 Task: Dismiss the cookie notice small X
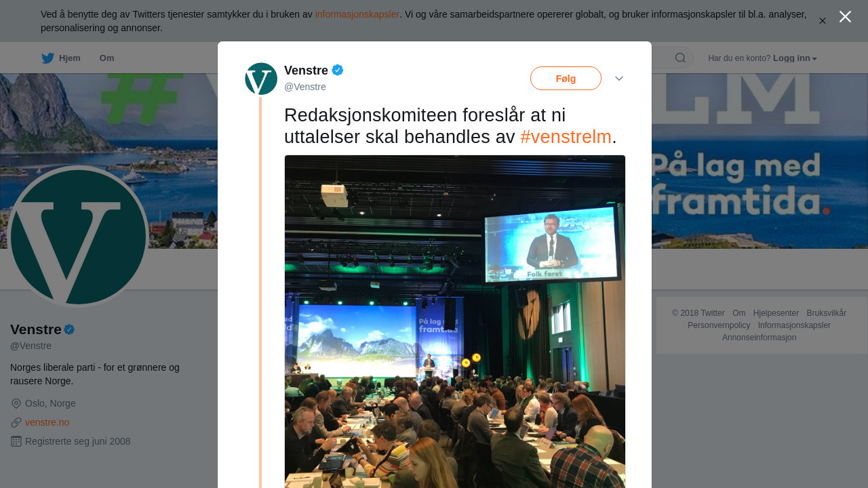click(823, 21)
